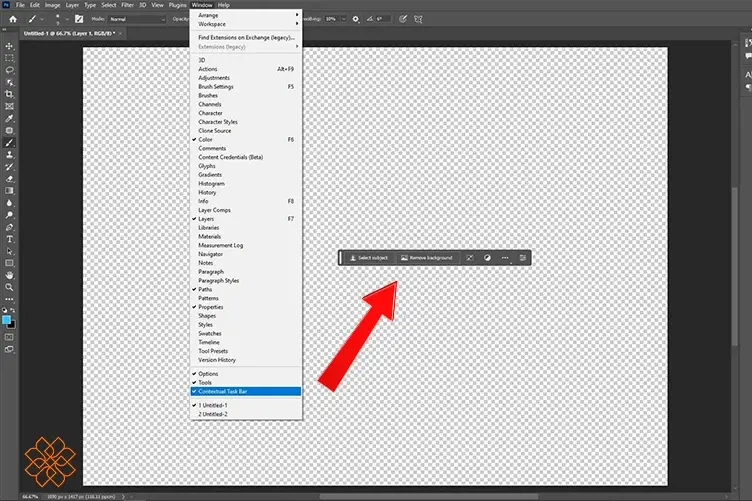
Task: Open the Smoothing percentage dropdown
Action: [344, 19]
